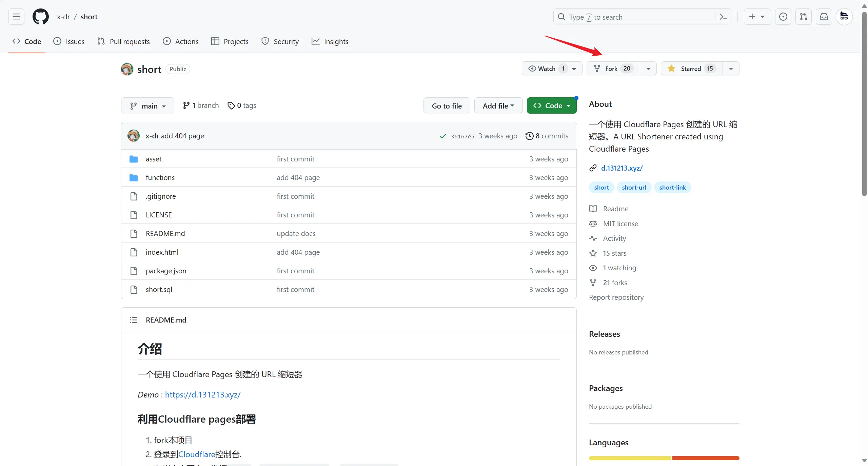Open commit hash 36167e5

click(x=462, y=136)
